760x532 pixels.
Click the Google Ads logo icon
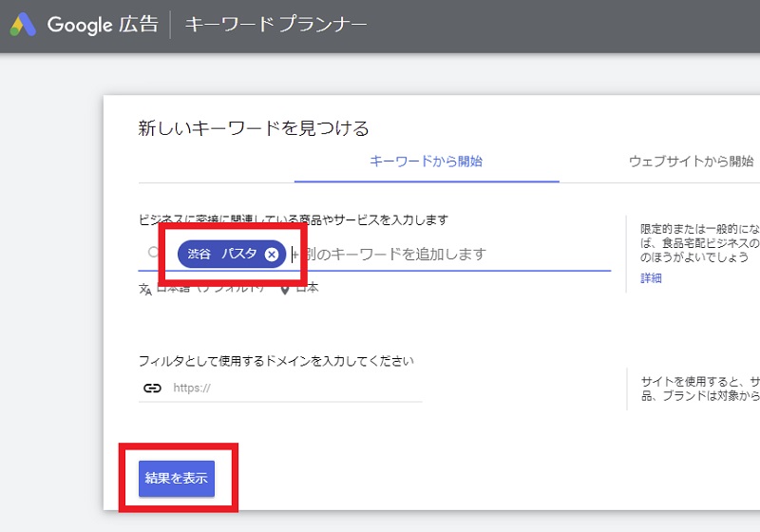[23, 25]
